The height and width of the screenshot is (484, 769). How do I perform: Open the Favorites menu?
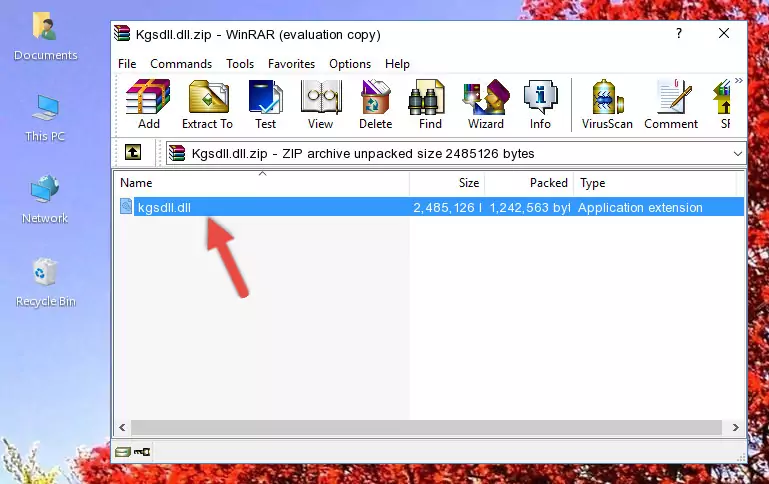(291, 64)
